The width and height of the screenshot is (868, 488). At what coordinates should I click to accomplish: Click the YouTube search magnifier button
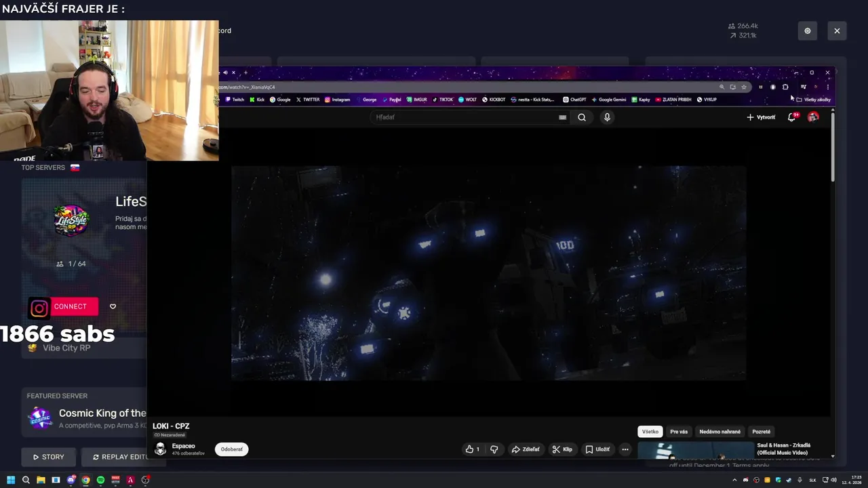click(582, 117)
